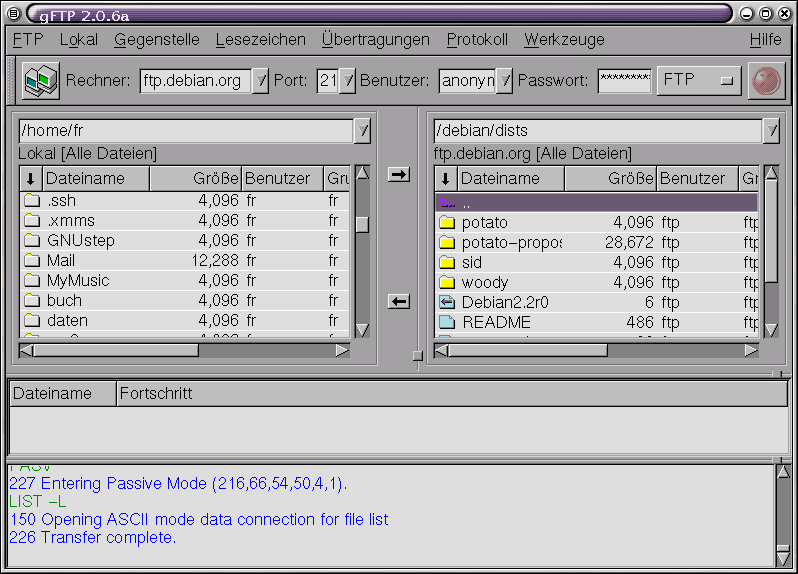The image size is (798, 574).
Task: Open the Übertragungen menu
Action: tap(376, 40)
